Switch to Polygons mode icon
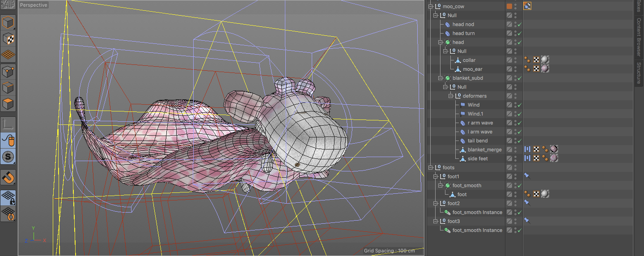 [8, 104]
